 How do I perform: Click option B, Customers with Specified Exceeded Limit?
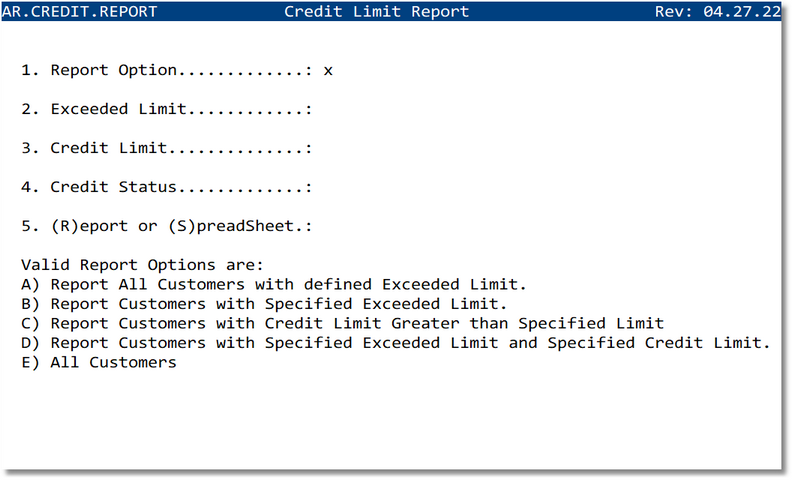(264, 304)
